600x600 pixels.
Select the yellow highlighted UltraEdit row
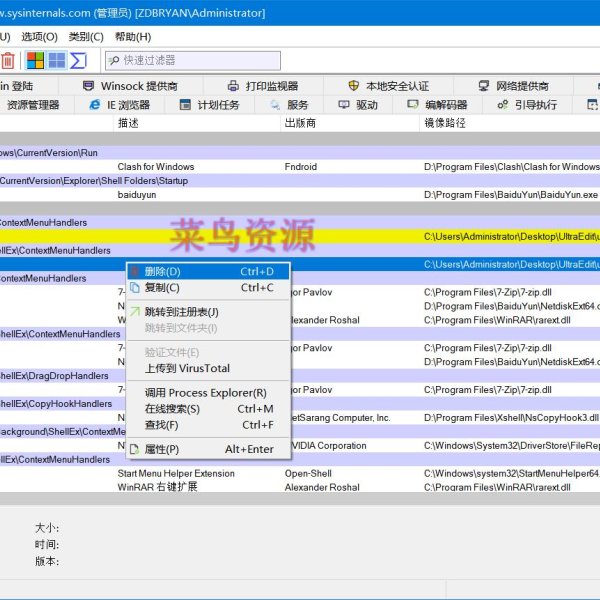pyautogui.click(x=300, y=236)
